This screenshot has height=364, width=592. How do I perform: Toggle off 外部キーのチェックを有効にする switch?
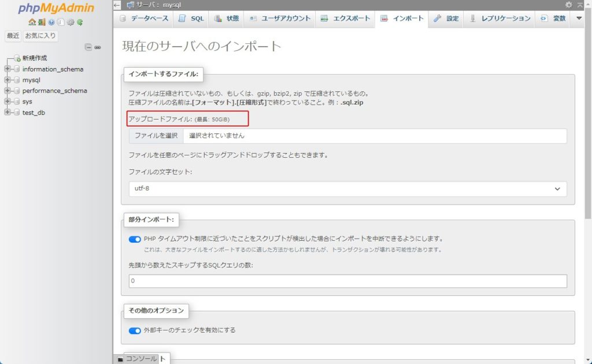point(135,330)
